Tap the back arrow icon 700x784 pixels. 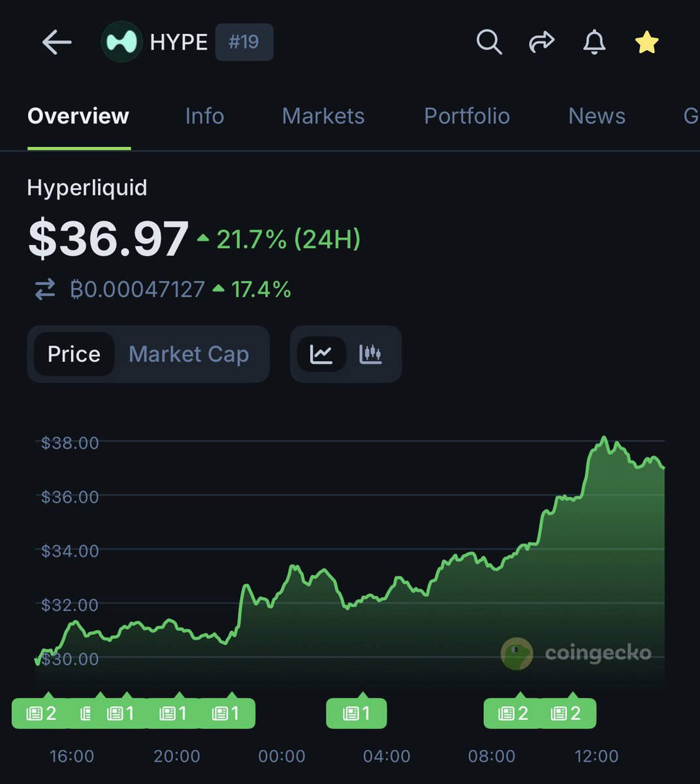[x=56, y=43]
